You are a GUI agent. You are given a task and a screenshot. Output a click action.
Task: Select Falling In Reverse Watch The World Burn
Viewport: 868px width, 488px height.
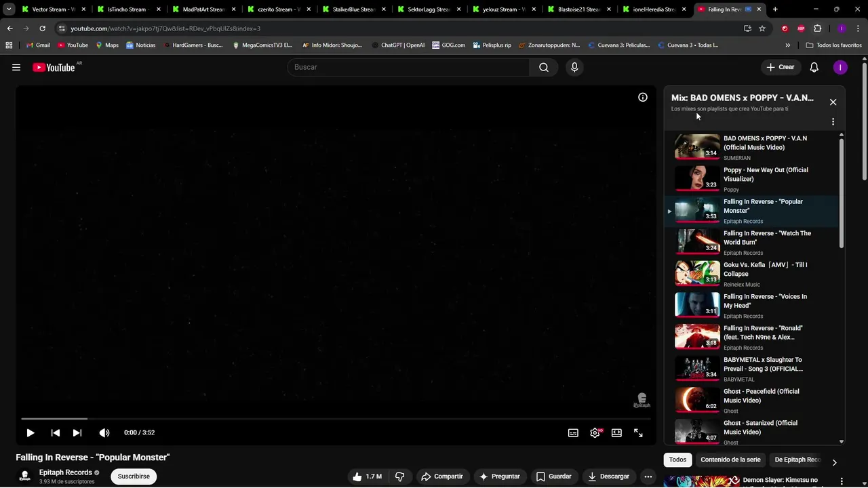tap(751, 242)
